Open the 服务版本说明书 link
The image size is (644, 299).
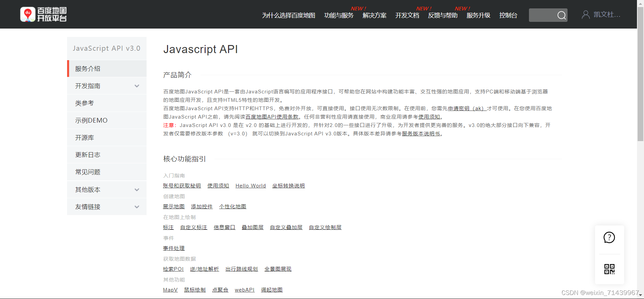pos(421,134)
